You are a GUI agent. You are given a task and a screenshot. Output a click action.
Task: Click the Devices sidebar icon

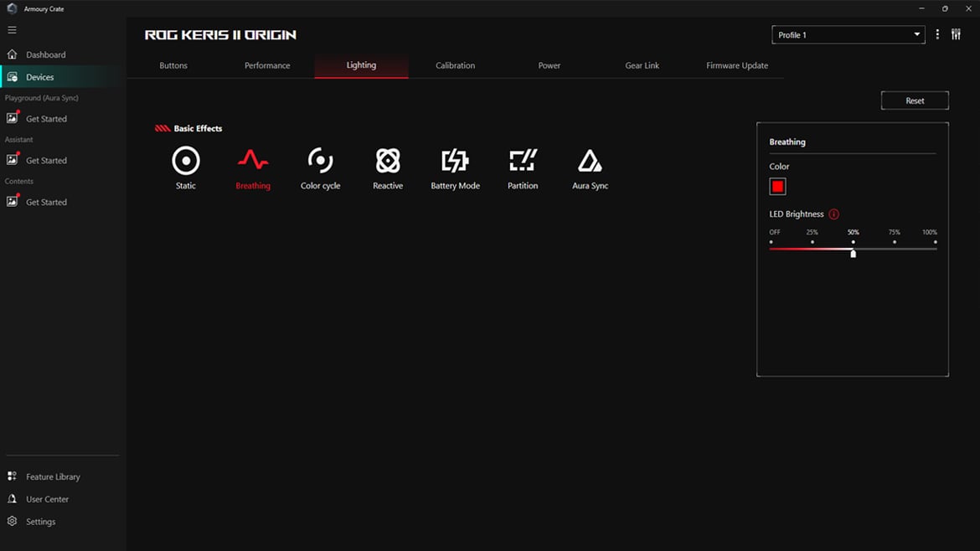pos(12,77)
